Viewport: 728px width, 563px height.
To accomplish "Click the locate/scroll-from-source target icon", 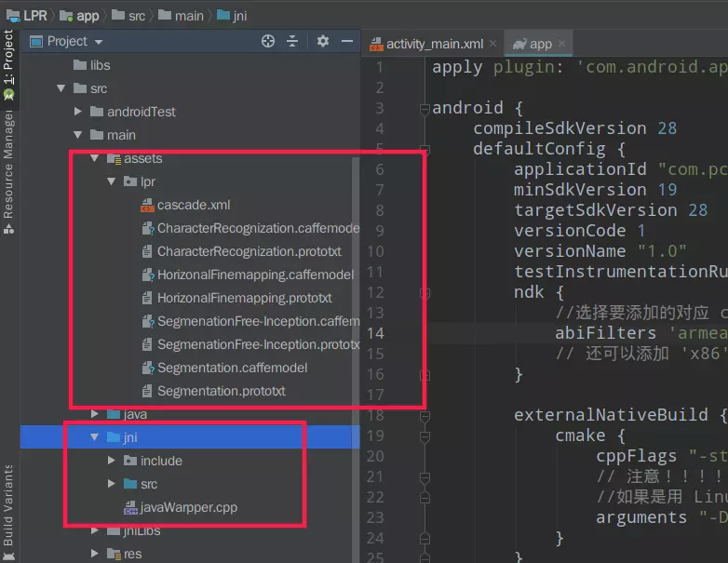I will (268, 41).
